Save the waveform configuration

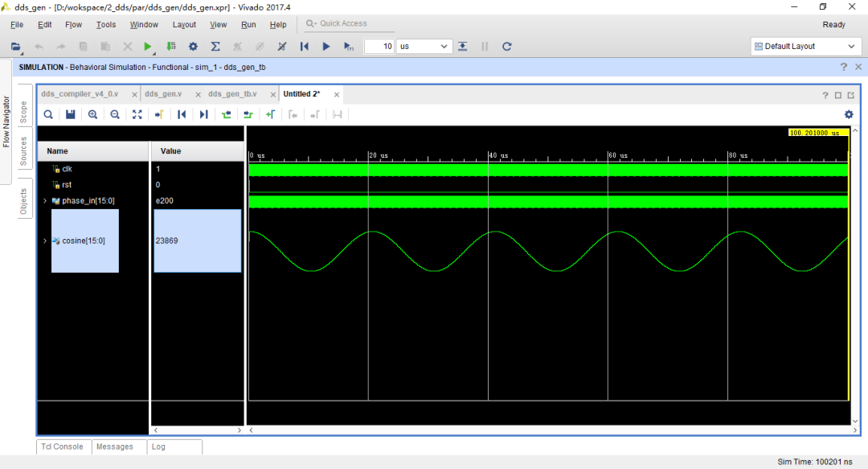coord(70,114)
